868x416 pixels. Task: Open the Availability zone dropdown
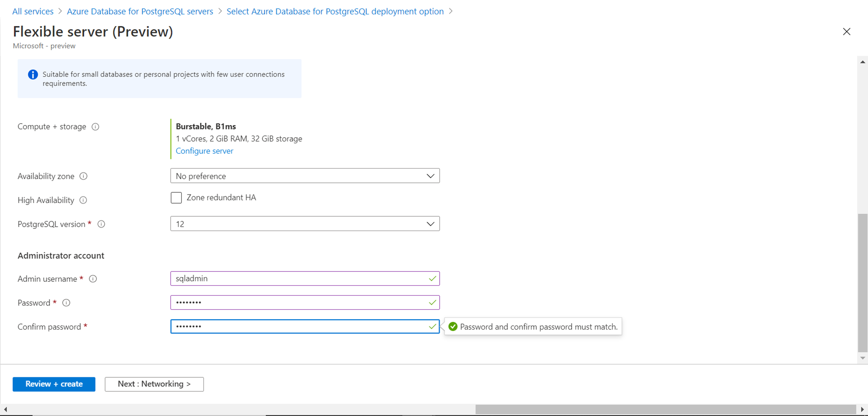point(305,176)
